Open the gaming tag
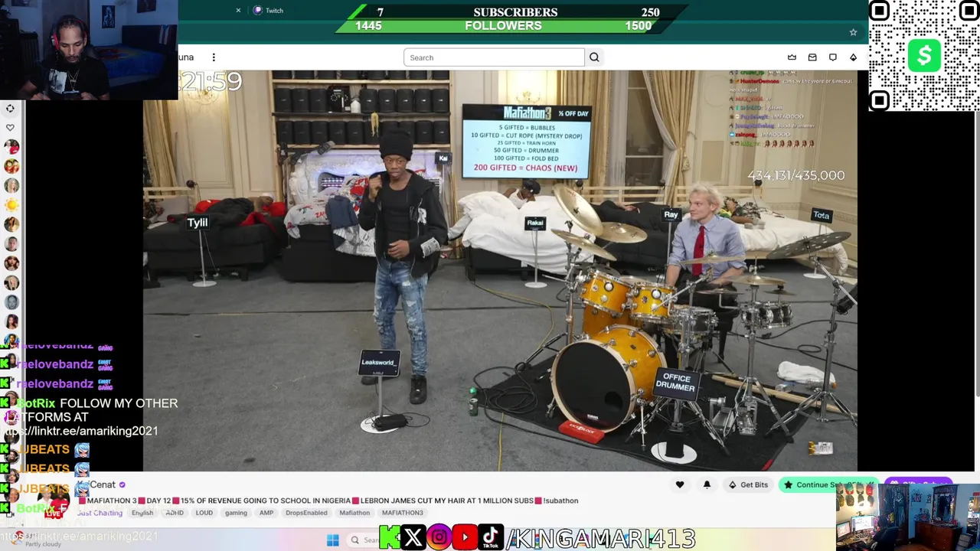 click(x=236, y=513)
